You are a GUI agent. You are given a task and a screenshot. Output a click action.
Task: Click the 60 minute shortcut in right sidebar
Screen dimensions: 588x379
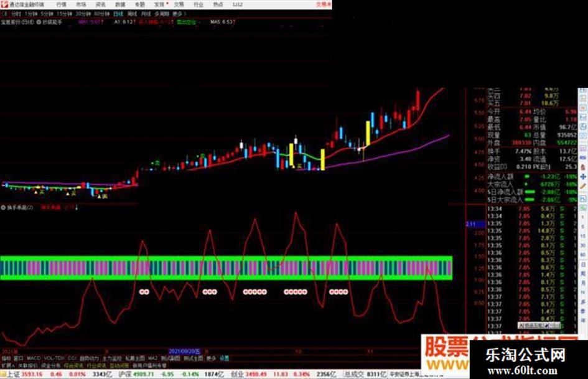coord(583,255)
